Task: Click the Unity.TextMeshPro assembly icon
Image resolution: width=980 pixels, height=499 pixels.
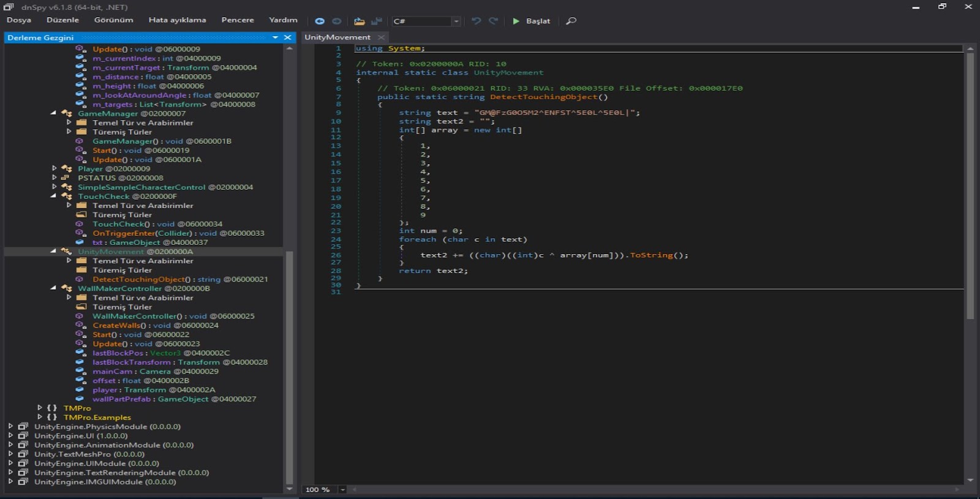Action: point(23,454)
